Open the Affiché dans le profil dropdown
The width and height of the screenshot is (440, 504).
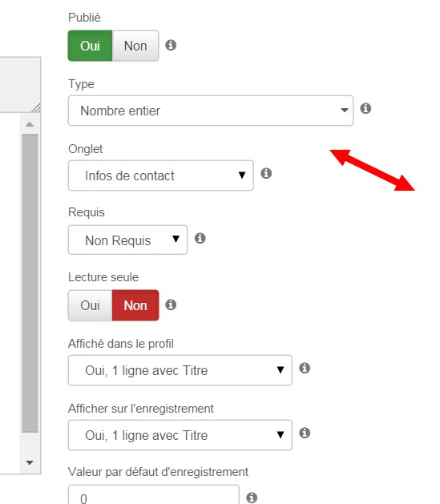click(180, 370)
